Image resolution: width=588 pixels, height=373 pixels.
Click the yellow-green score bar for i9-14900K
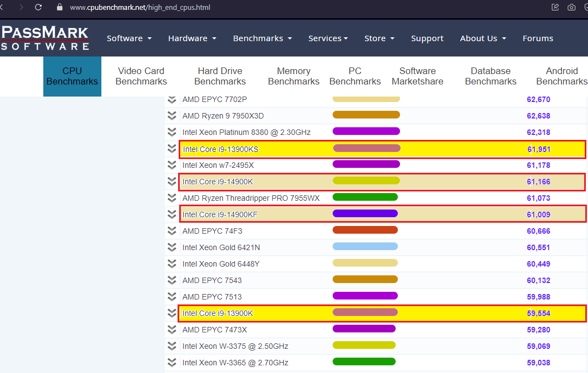(x=367, y=181)
